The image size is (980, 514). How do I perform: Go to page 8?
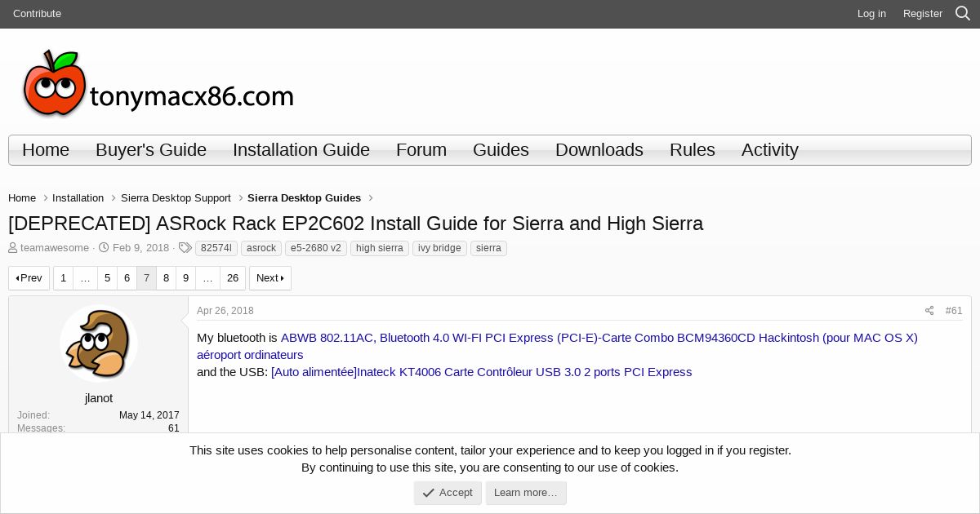[166, 278]
